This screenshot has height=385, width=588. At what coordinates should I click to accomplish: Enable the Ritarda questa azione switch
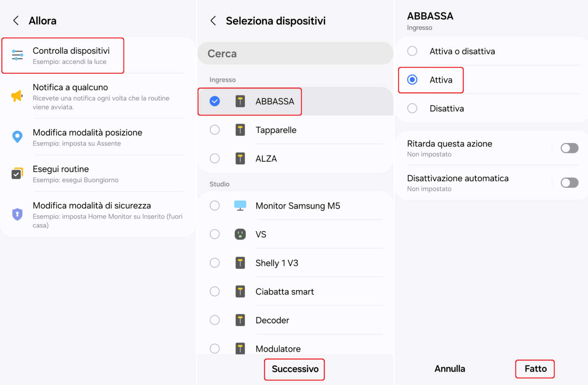coord(570,148)
